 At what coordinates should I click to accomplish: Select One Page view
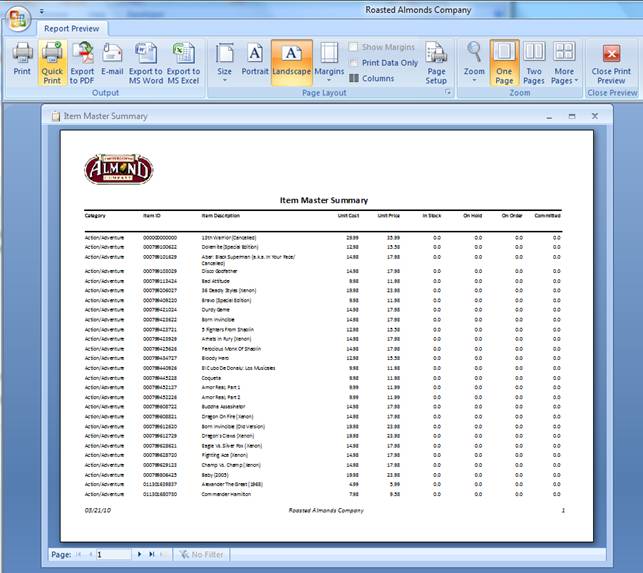[504, 62]
